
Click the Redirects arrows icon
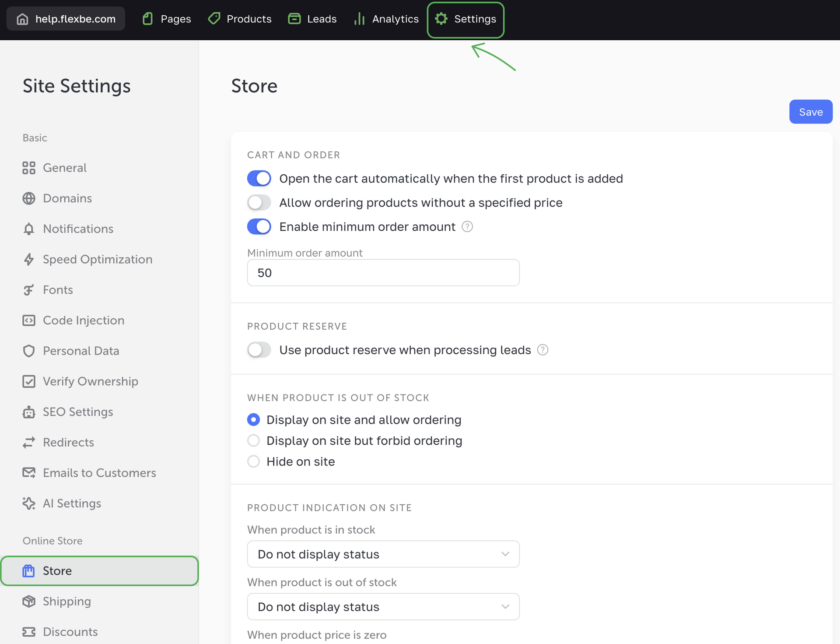click(29, 443)
